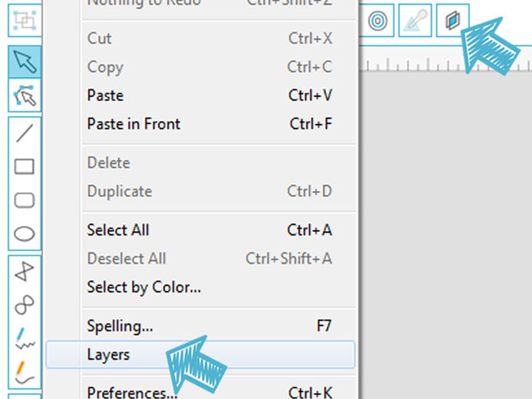Open the Layers panel toolbar icon
This screenshot has width=532, height=399.
click(x=453, y=20)
